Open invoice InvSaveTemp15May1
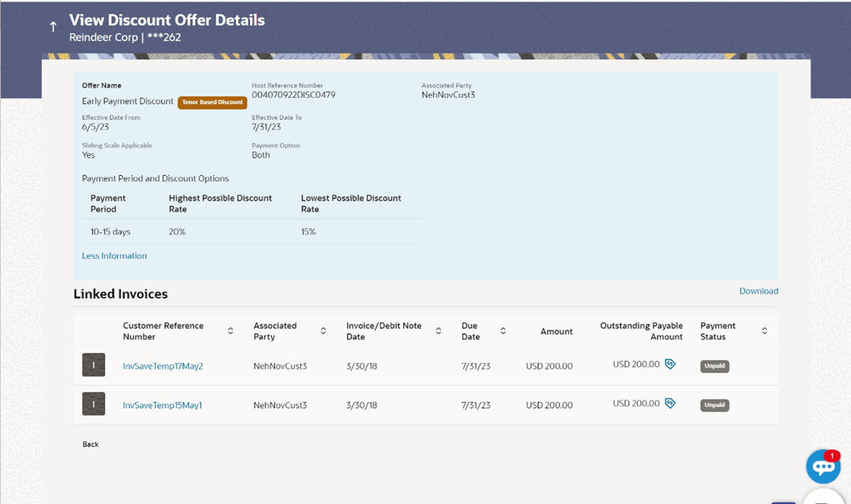851x504 pixels. 162,405
